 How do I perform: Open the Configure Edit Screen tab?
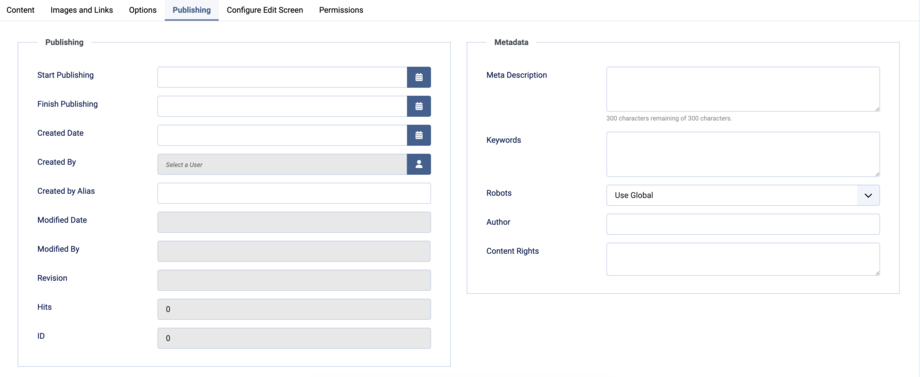click(x=265, y=10)
